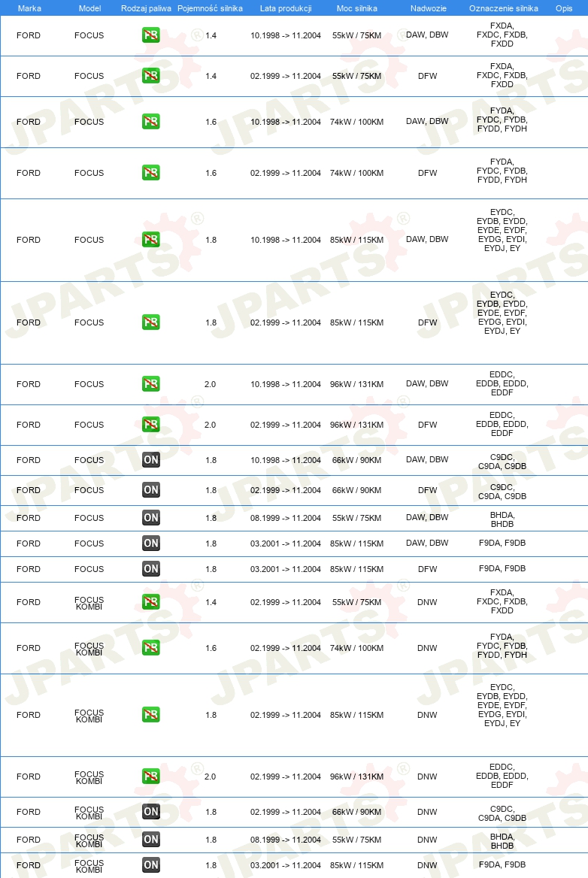This screenshot has width=588, height=878.
Task: Click 74kW / 100KM power in Focus DFW row
Action: point(356,173)
